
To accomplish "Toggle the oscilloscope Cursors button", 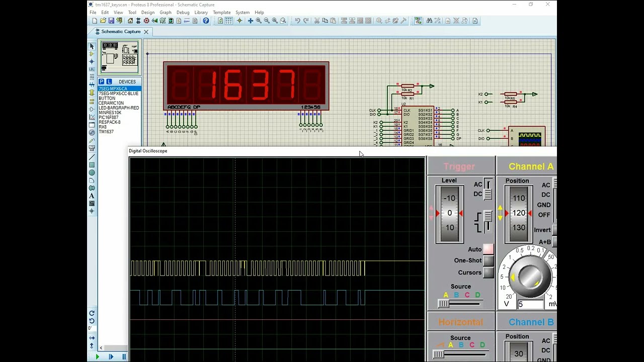I will coord(489,273).
